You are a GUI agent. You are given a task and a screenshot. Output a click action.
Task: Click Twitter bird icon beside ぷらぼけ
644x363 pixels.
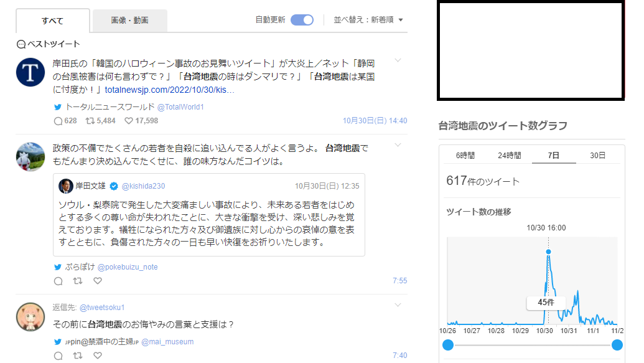(x=58, y=267)
